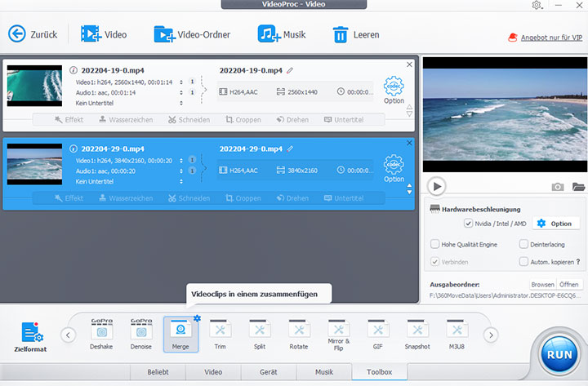This screenshot has height=386, width=588.
Task: Enable the Deinterlacing checkbox
Action: (523, 244)
